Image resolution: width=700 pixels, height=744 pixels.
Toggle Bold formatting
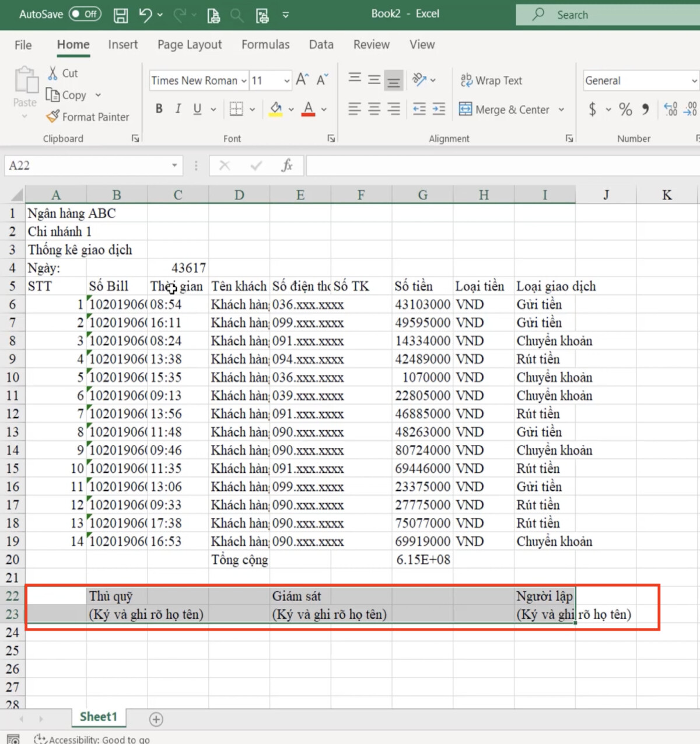coord(159,109)
